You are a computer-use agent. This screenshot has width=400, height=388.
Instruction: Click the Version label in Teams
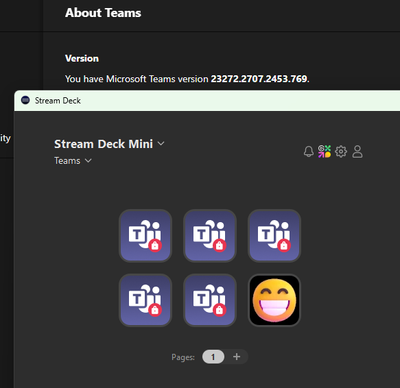coord(82,58)
